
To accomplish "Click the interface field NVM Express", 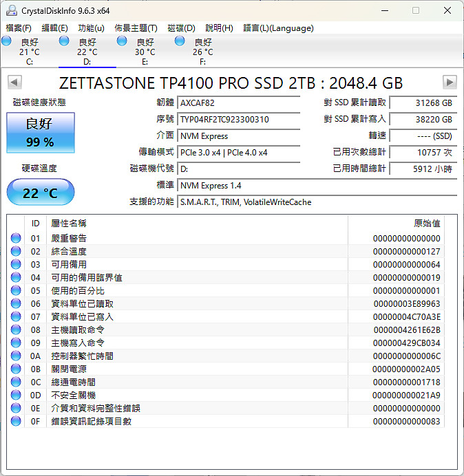I will [x=239, y=136].
